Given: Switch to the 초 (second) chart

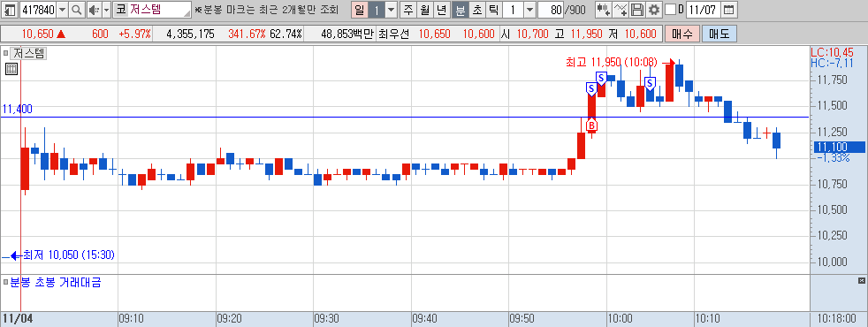Looking at the screenshot, I should (476, 10).
